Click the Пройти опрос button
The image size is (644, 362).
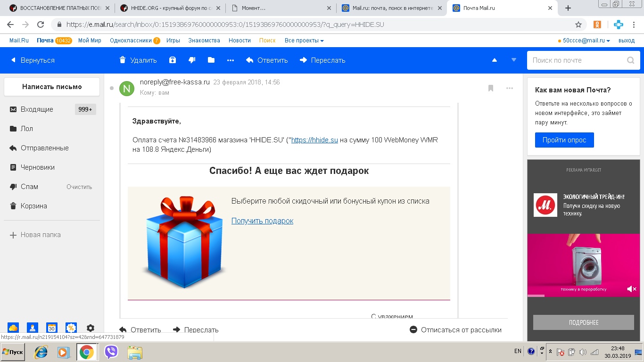(564, 140)
